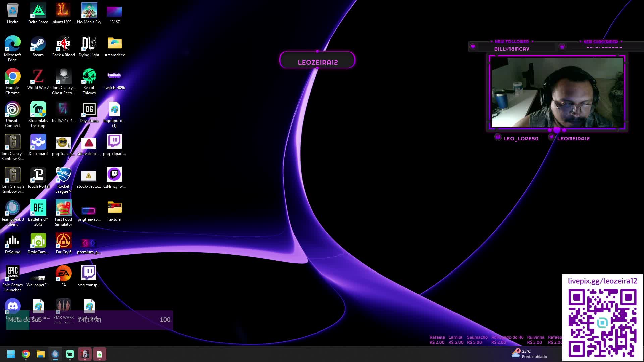Image resolution: width=644 pixels, height=362 pixels.
Task: Open the streamdeck folder
Action: [x=114, y=47]
